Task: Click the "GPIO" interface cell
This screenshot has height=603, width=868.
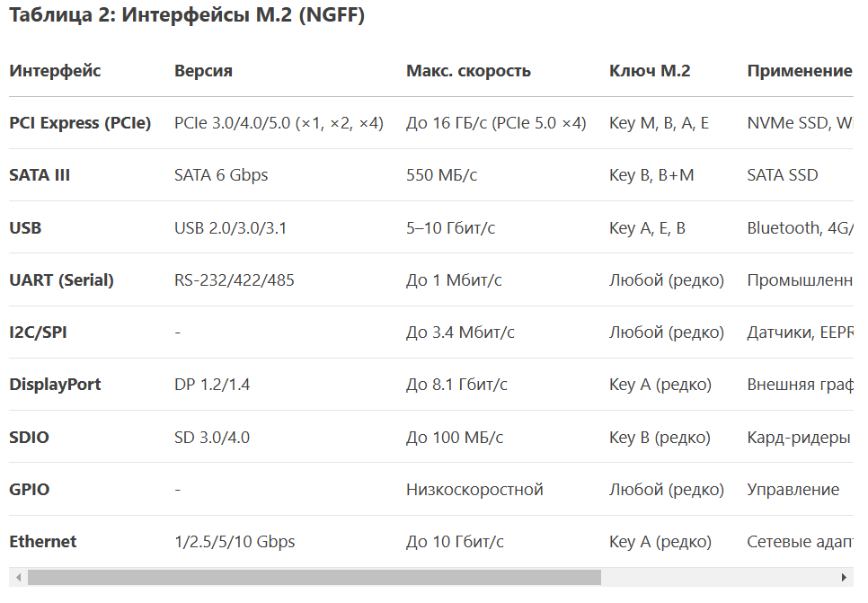Action: pos(29,490)
